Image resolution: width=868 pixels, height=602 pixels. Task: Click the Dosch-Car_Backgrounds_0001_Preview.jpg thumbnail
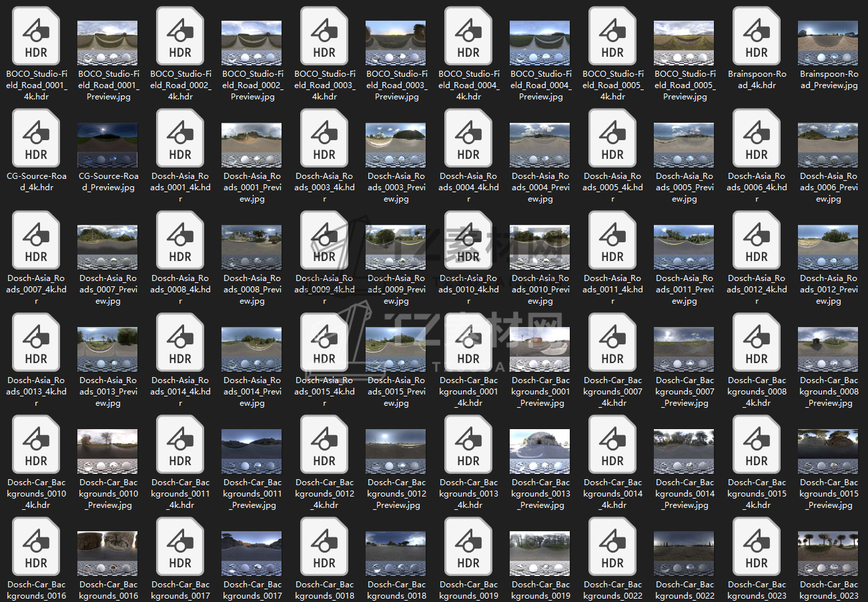[x=540, y=349]
